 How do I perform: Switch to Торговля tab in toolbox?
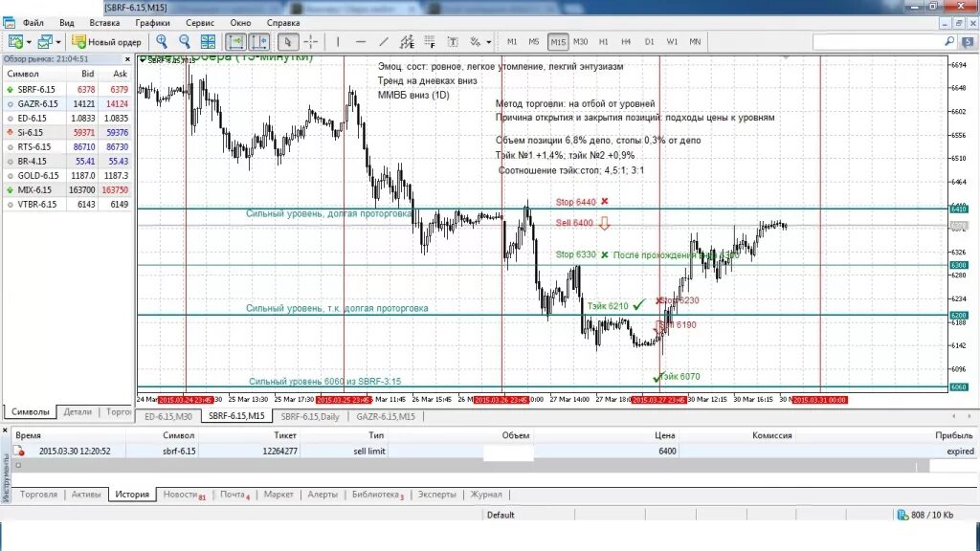coord(38,495)
